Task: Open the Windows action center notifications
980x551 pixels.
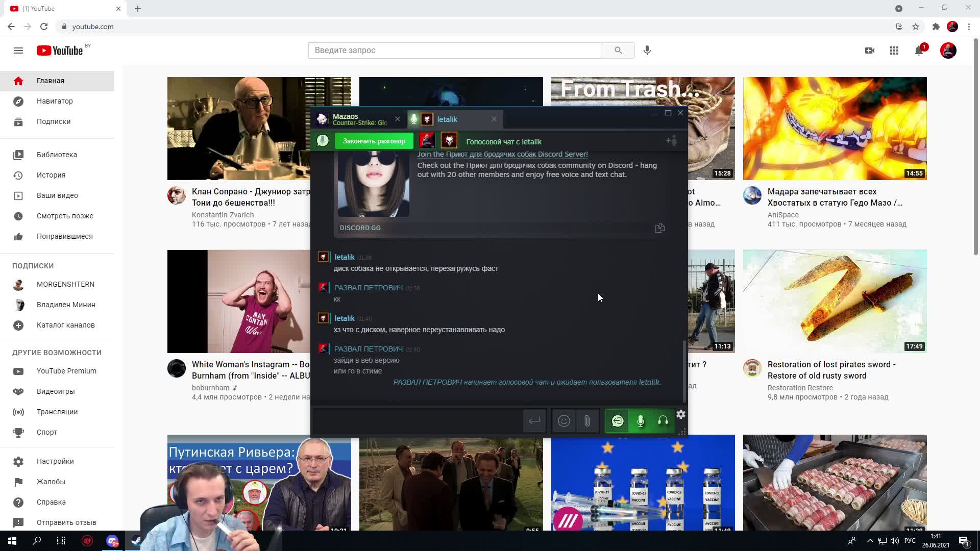Action: coord(964,541)
